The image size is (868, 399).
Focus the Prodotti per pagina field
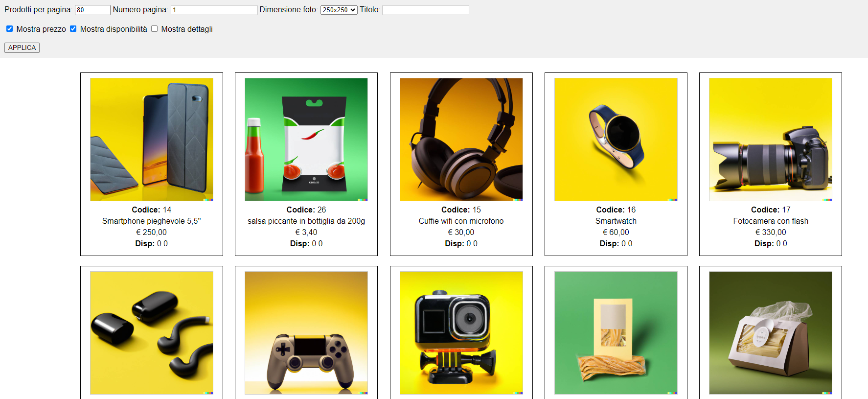click(92, 10)
